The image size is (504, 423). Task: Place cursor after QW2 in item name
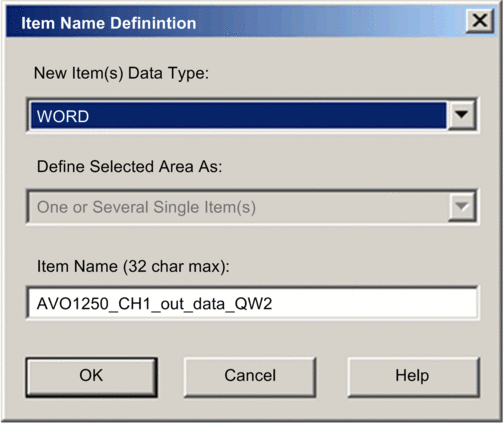[x=273, y=304]
